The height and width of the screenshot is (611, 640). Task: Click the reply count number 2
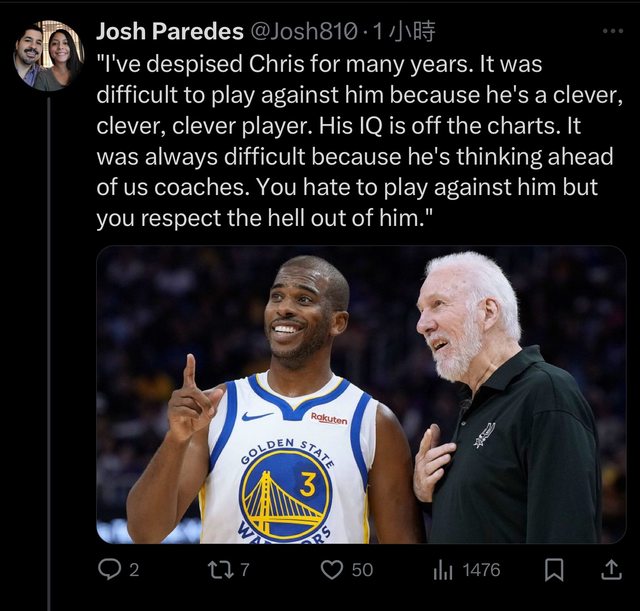pyautogui.click(x=134, y=569)
